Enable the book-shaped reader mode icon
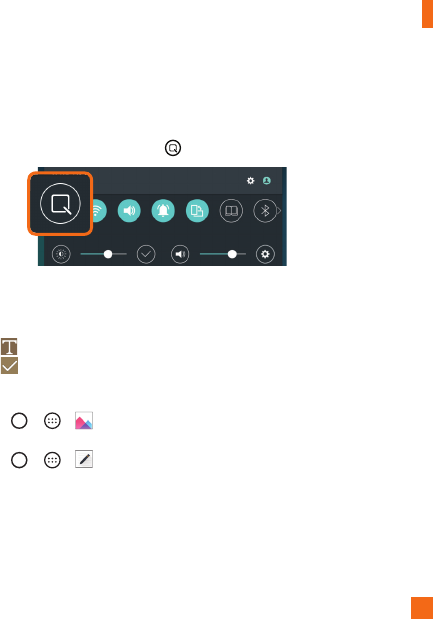 pos(231,211)
